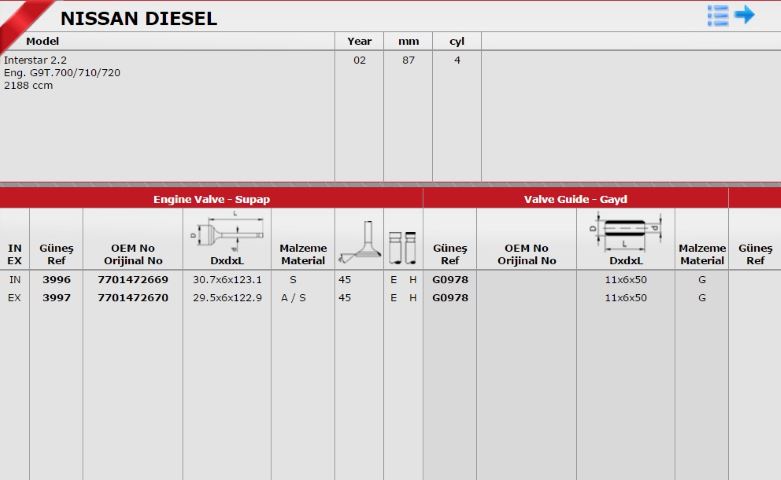
Task: Click the IN EX column header
Action: pos(14,254)
